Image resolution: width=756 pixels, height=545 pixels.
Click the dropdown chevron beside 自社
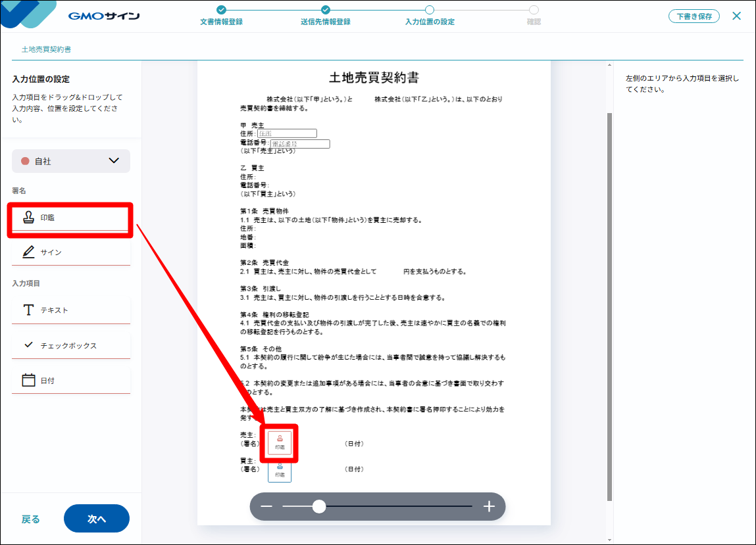pyautogui.click(x=114, y=160)
